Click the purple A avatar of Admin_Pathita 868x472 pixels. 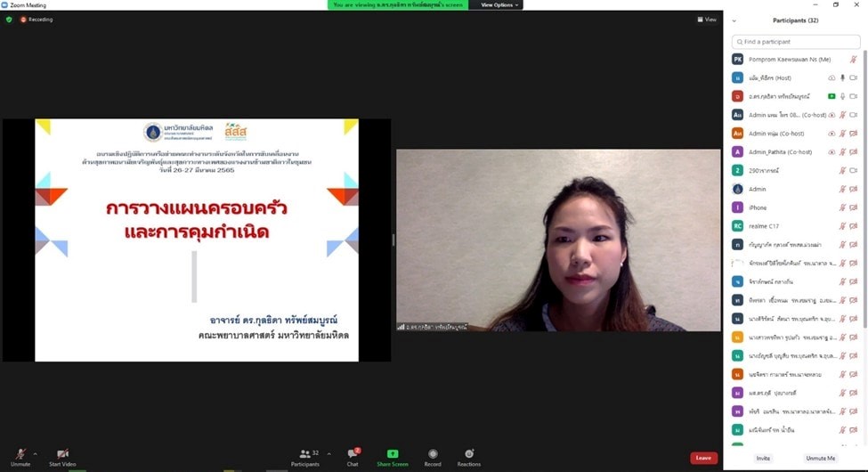pyautogui.click(x=737, y=151)
